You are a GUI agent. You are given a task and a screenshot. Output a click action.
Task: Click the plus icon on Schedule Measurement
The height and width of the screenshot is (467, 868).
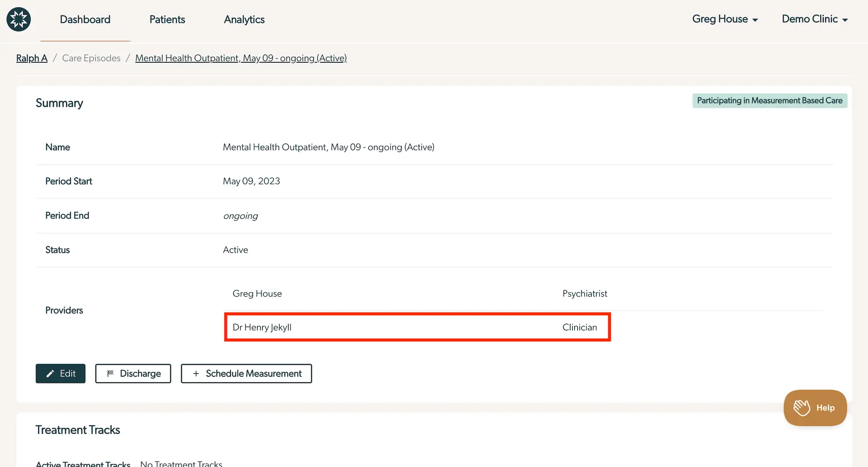coord(195,373)
